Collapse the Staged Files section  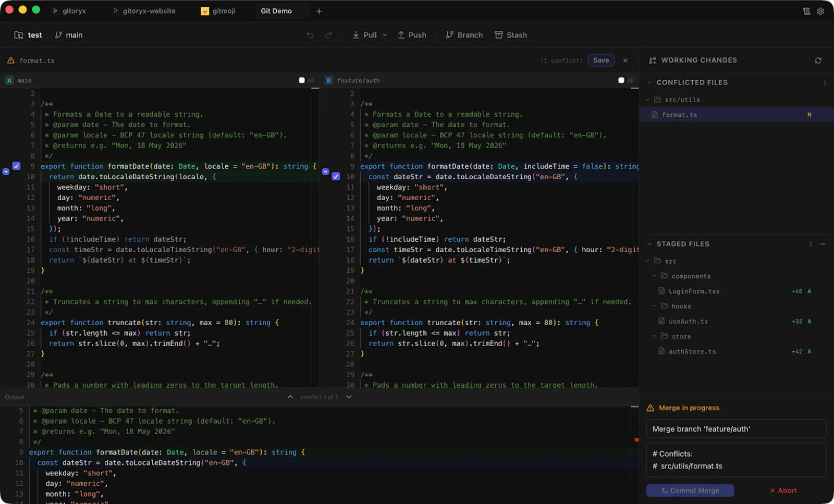[x=649, y=244]
